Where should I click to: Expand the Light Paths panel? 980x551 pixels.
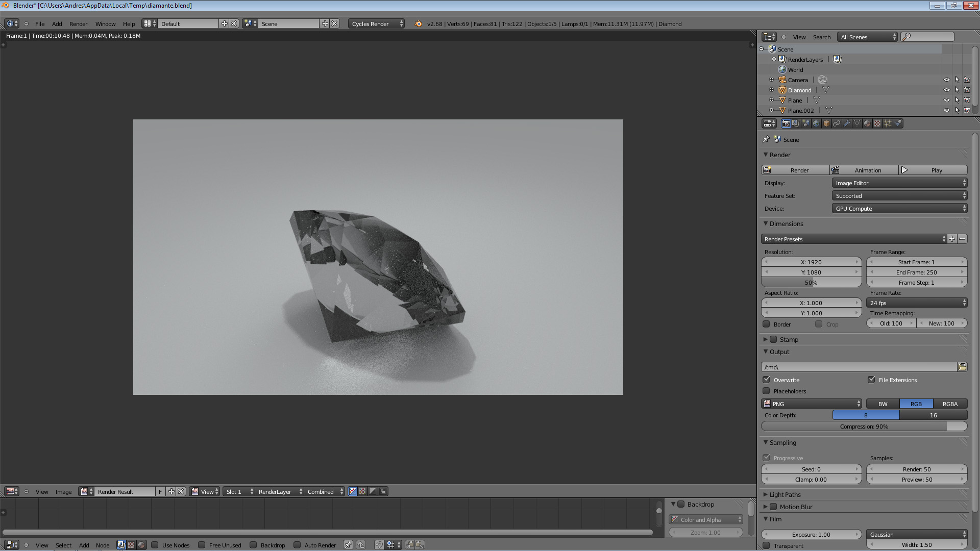coord(785,494)
